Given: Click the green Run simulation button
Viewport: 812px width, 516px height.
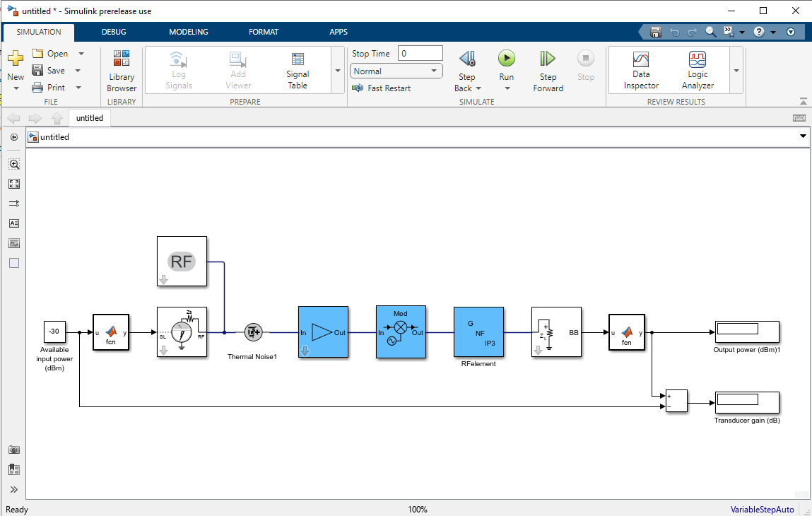Looking at the screenshot, I should (507, 58).
